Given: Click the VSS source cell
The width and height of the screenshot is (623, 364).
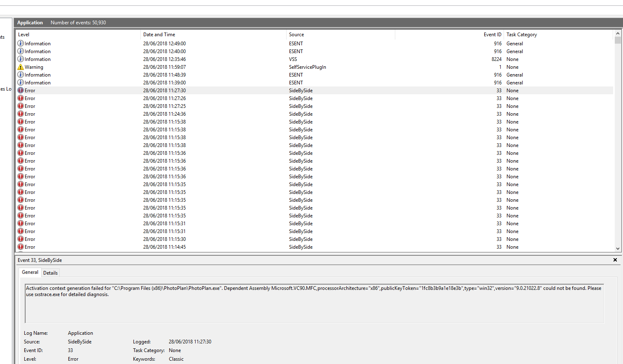Looking at the screenshot, I should [x=293, y=59].
